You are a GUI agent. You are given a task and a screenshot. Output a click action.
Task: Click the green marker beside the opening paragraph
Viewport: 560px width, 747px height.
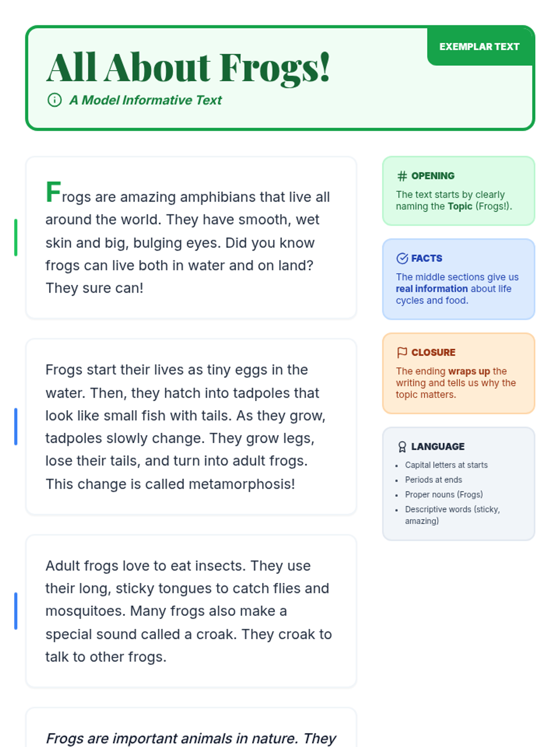16,237
